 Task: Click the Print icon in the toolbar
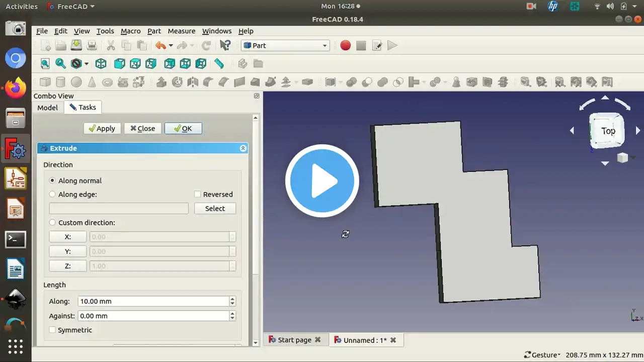click(x=92, y=45)
